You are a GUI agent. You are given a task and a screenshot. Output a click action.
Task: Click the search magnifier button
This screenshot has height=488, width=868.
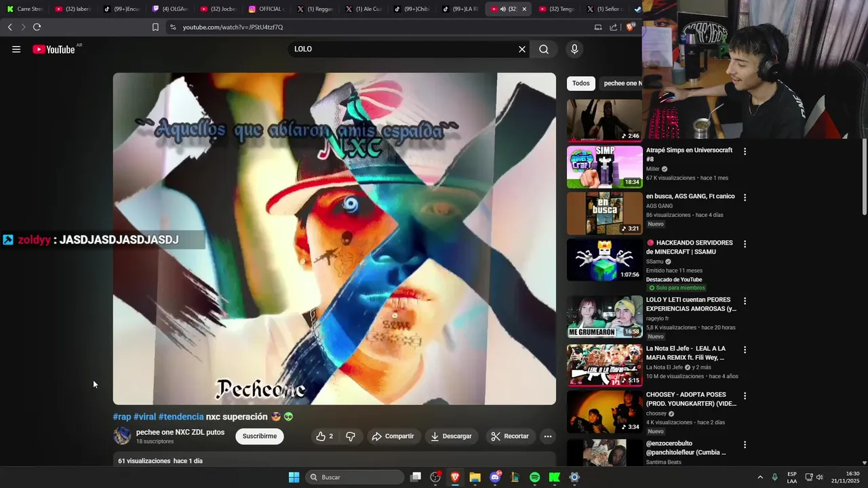tap(544, 49)
